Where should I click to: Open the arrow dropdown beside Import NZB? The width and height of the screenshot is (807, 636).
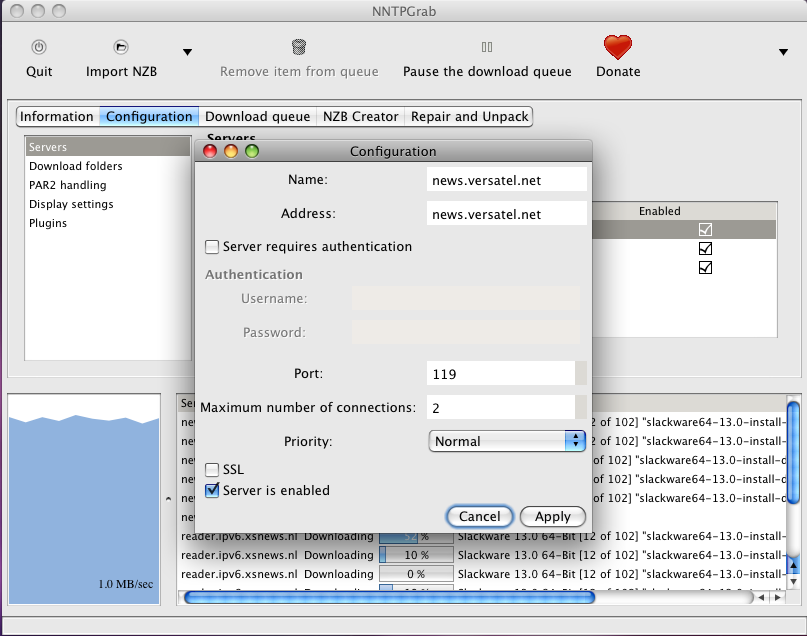[x=187, y=52]
